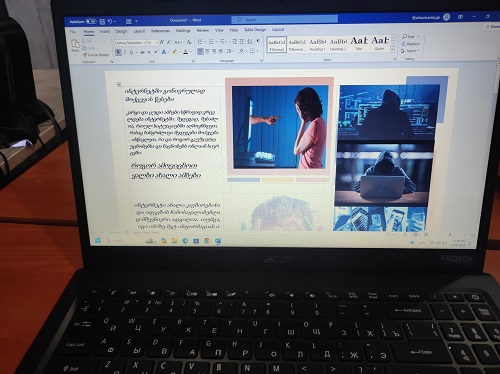Screen dimensions: 500x374
Task: Open the font size dropdown
Action: tap(152, 43)
